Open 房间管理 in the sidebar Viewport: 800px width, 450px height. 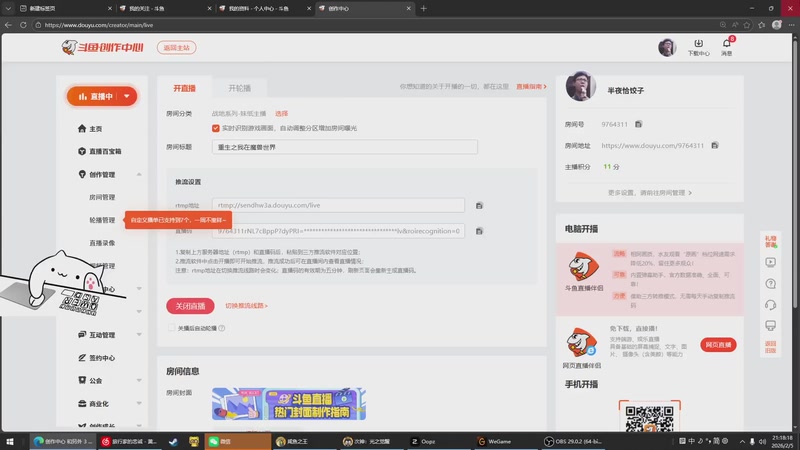click(x=102, y=197)
